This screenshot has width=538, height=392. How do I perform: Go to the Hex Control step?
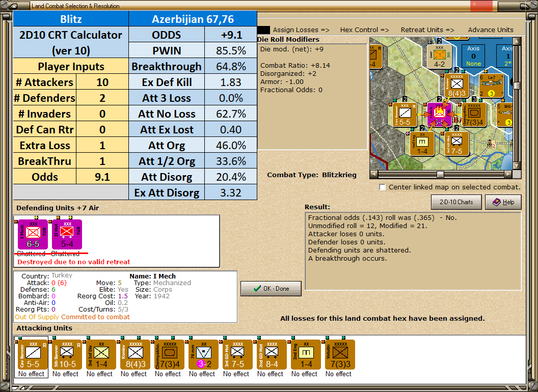[x=364, y=30]
